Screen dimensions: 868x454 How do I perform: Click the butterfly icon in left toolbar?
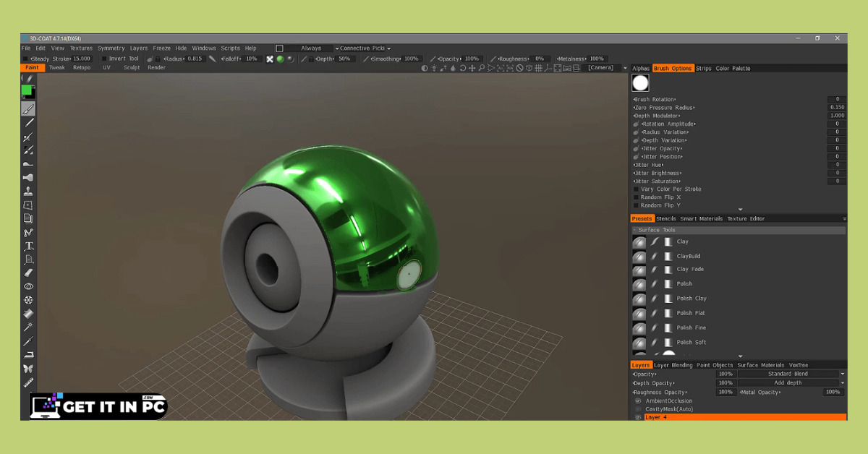click(28, 369)
